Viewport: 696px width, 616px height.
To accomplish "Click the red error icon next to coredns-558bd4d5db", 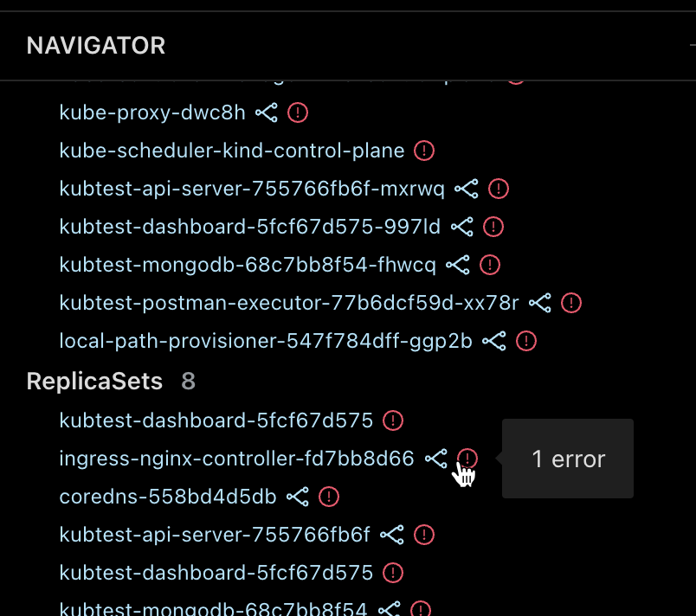I will (x=329, y=497).
